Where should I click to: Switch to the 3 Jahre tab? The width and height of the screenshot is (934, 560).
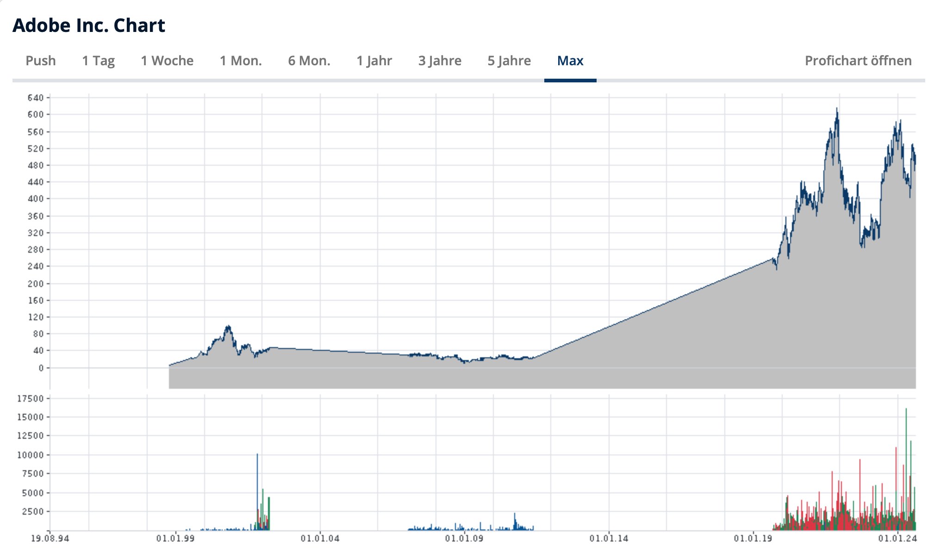pyautogui.click(x=440, y=61)
